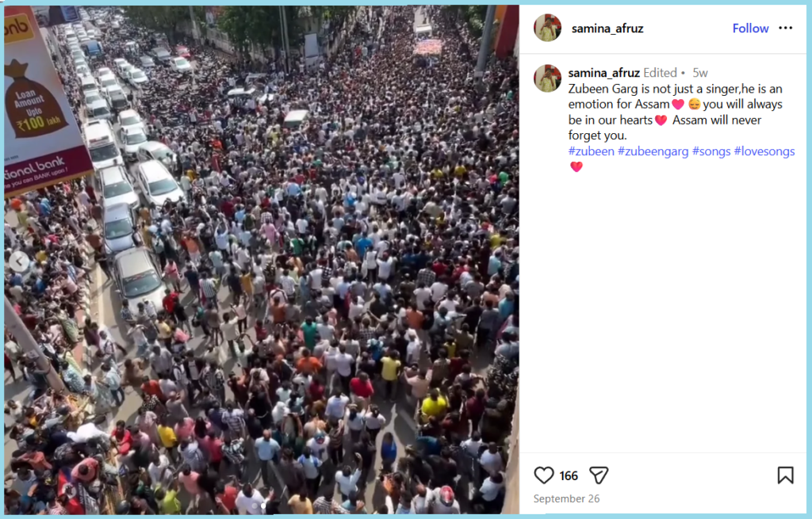This screenshot has height=519, width=812.
Task: Save the post with the bookmark icon
Action: (785, 475)
